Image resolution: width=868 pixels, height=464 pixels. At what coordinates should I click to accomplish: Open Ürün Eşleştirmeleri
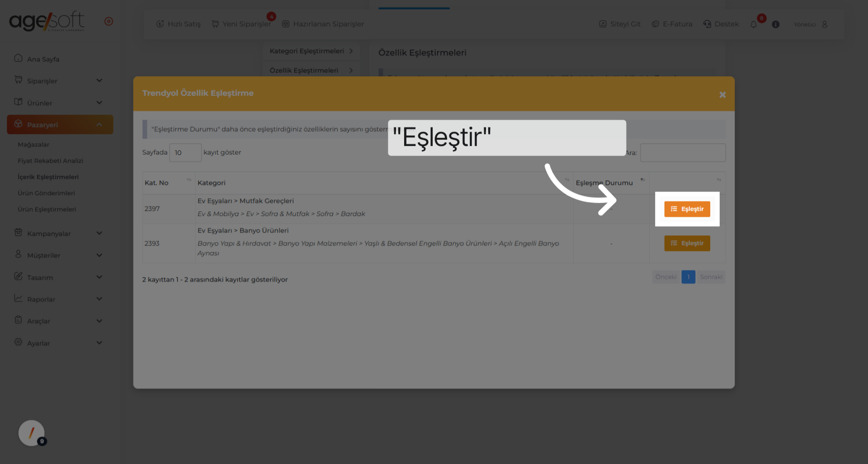click(47, 210)
